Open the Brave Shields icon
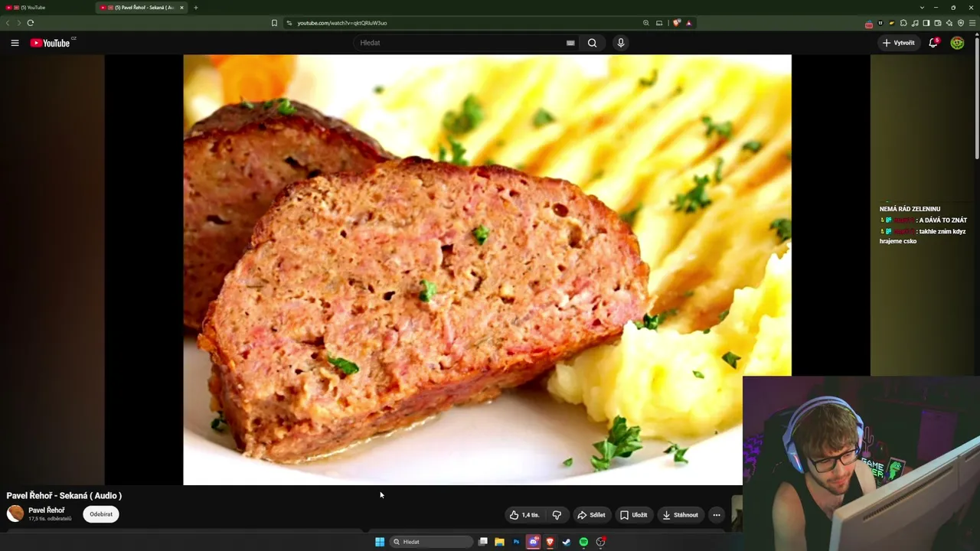Image resolution: width=980 pixels, height=551 pixels. (x=677, y=23)
